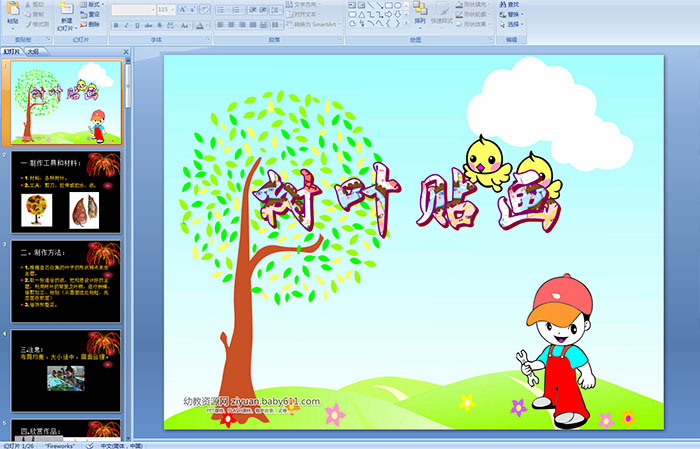
Task: Click the Delete (删除) slide button
Action: coord(90,24)
